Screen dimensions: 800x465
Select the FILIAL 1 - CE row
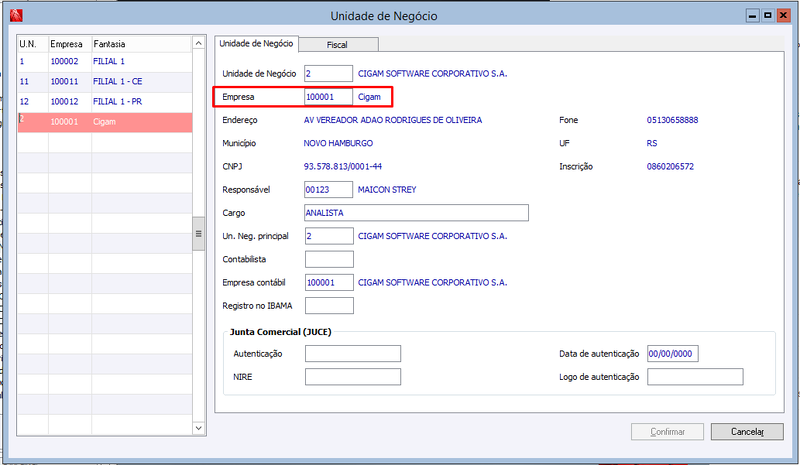click(105, 82)
